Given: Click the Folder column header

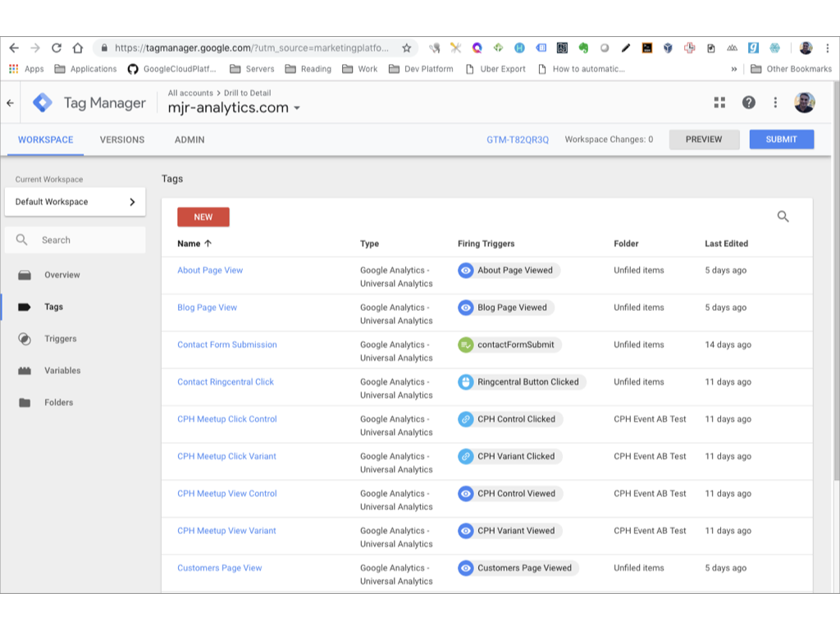Looking at the screenshot, I should 626,243.
